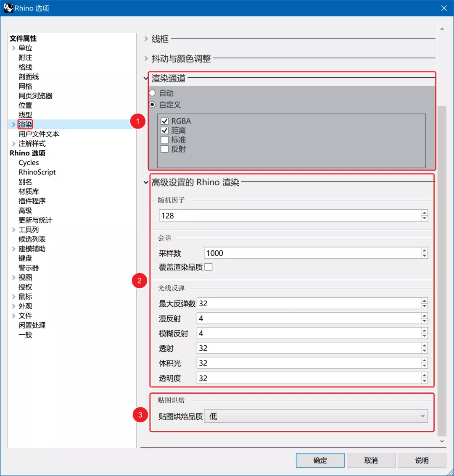This screenshot has width=454, height=476.
Task: Collapse the 高级设置的 Rhino 渲染 section
Action: (146, 182)
